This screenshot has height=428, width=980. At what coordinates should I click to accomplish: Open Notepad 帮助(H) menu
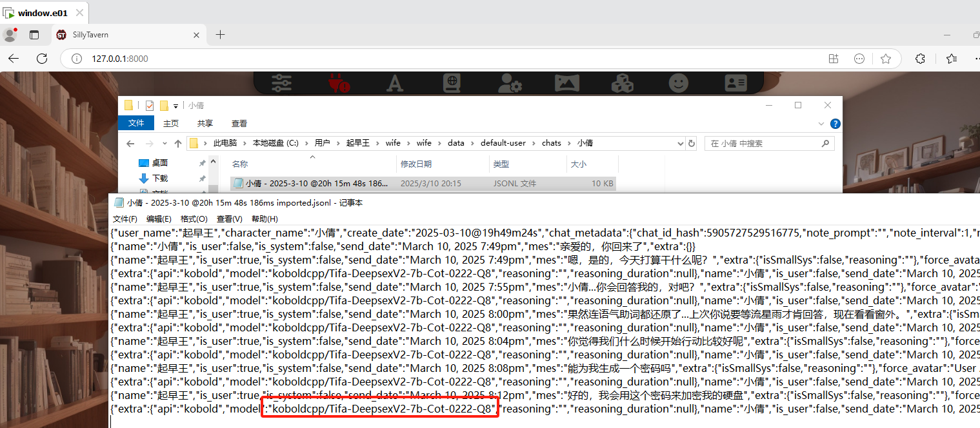[x=265, y=219]
